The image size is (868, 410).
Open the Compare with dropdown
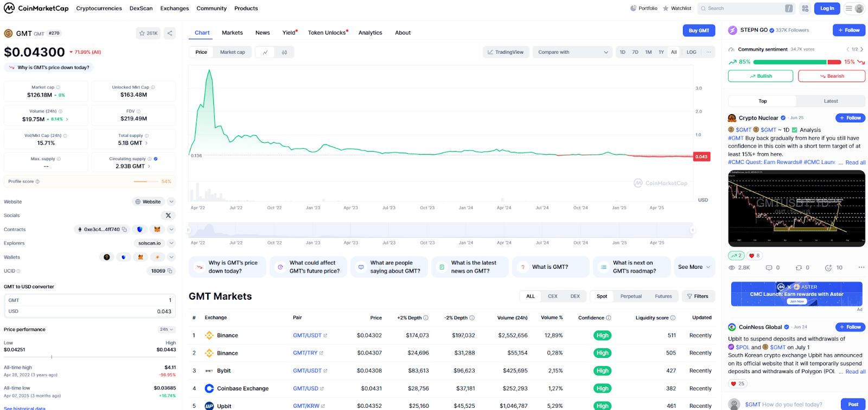click(x=573, y=52)
